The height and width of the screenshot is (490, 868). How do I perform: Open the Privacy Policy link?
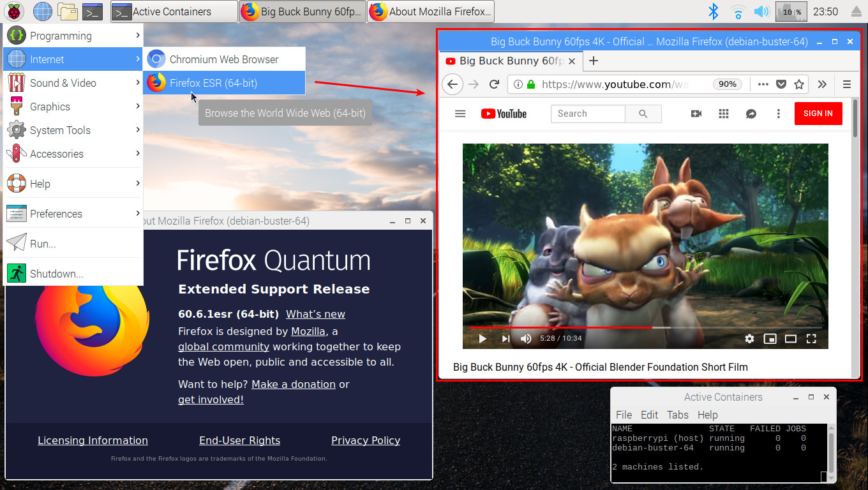coord(366,440)
